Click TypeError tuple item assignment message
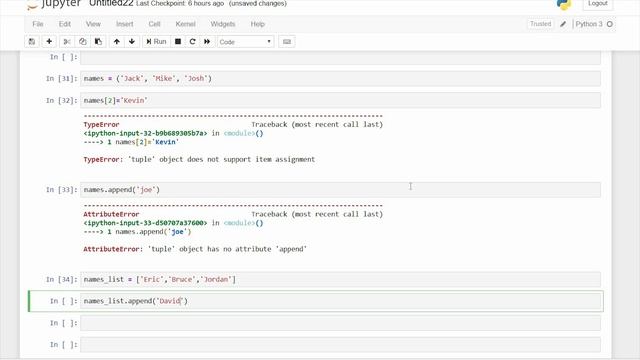The height and width of the screenshot is (360, 640). (x=199, y=160)
